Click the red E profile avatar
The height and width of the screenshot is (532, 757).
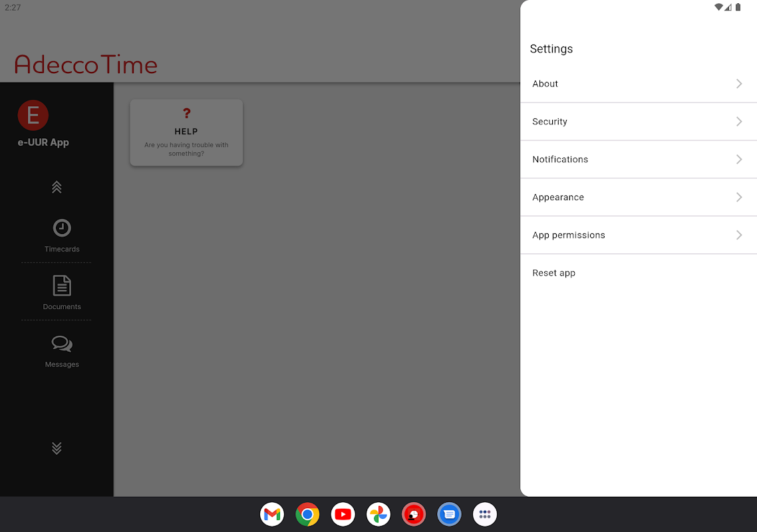tap(33, 116)
